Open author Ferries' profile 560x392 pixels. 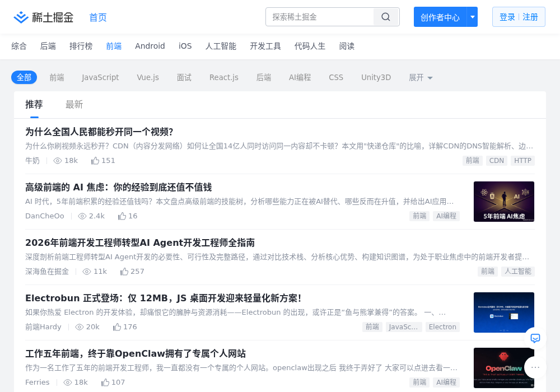pos(37,382)
